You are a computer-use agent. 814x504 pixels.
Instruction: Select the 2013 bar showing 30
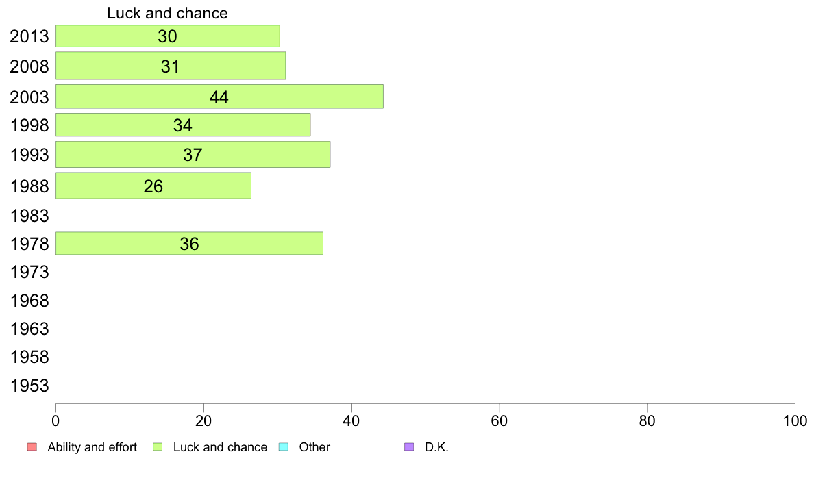168,36
